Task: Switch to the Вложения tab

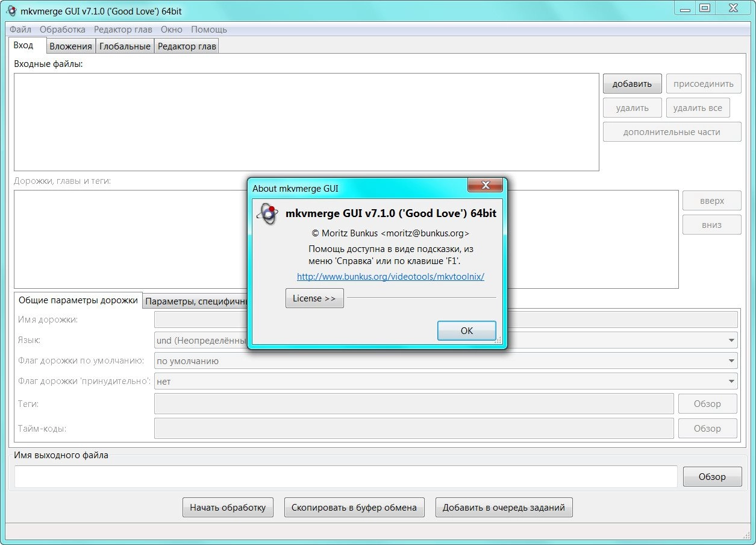Action: click(x=70, y=46)
